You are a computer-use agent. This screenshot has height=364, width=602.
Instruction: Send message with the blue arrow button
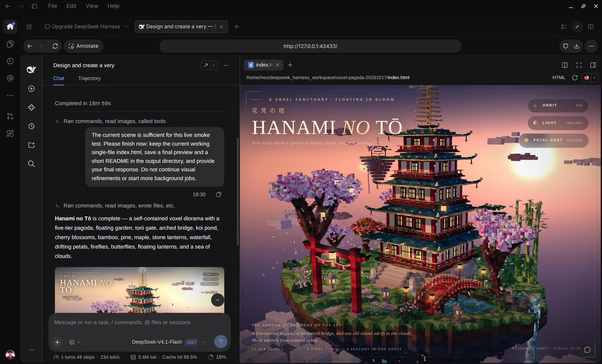(x=221, y=342)
